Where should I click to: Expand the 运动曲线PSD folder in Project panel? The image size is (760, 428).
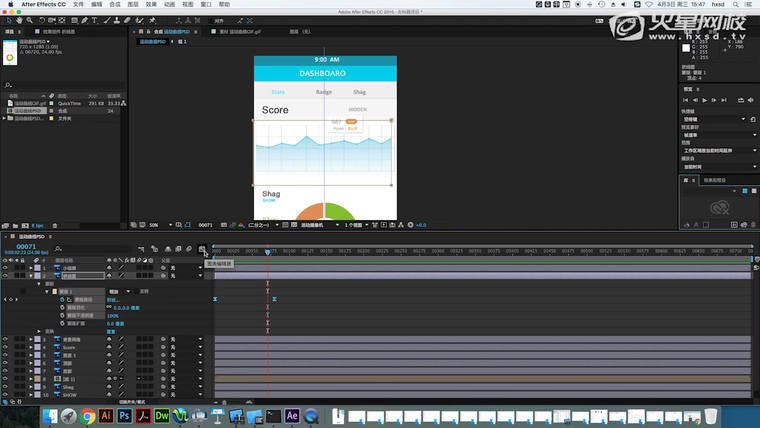pyautogui.click(x=5, y=118)
